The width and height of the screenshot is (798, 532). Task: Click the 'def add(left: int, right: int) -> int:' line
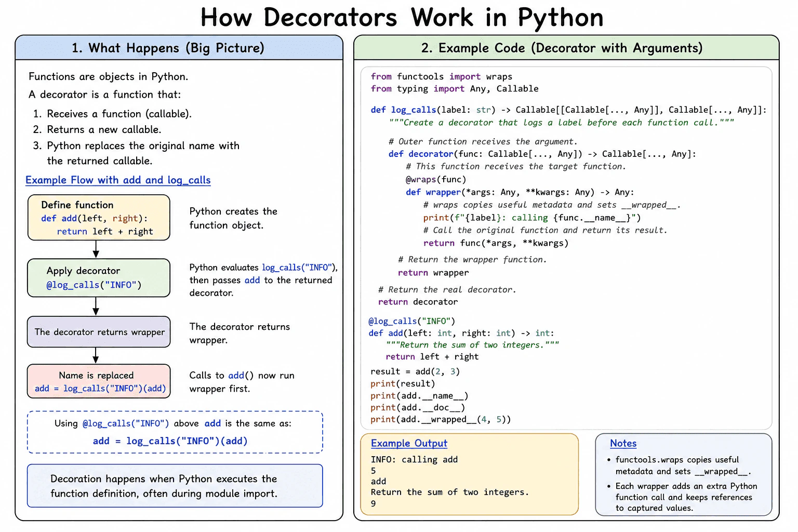(x=461, y=333)
